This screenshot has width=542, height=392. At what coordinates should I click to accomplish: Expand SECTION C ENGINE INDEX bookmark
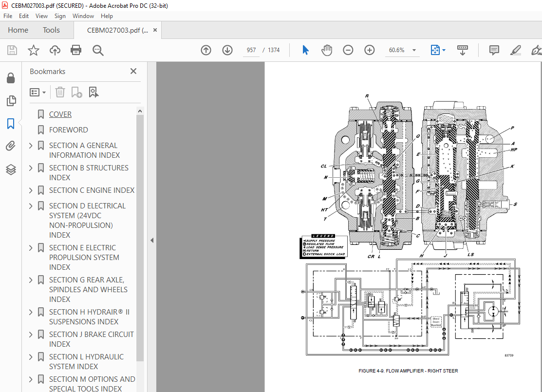pos(31,190)
